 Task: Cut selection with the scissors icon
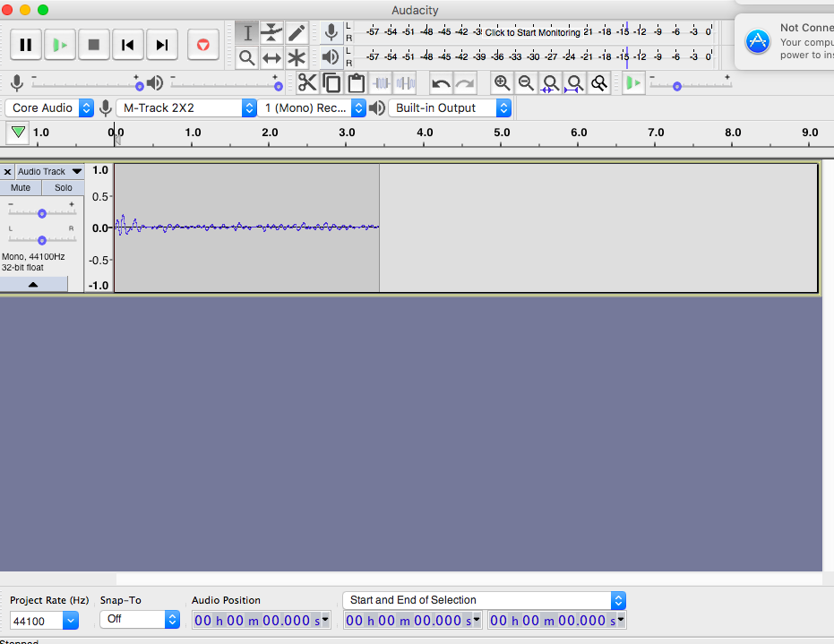307,83
